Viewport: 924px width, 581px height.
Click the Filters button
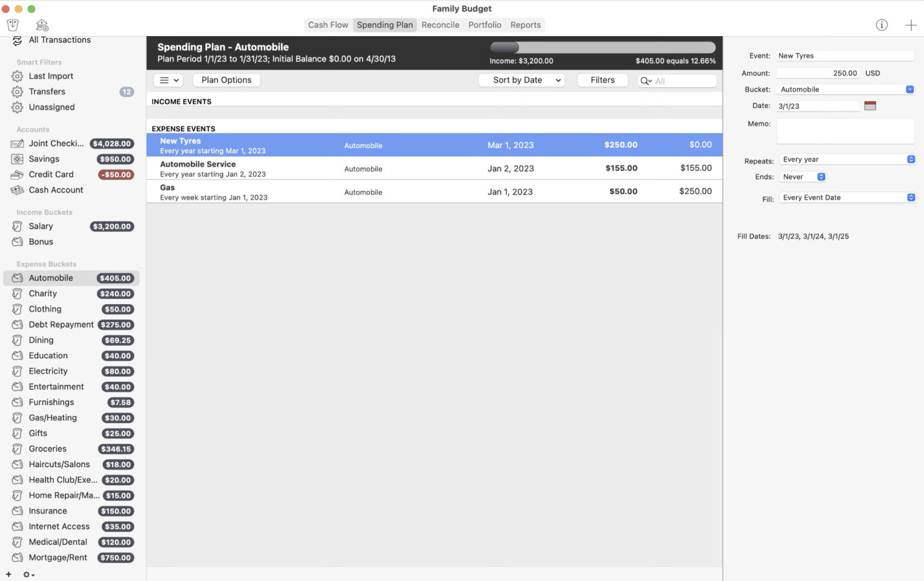pos(602,79)
